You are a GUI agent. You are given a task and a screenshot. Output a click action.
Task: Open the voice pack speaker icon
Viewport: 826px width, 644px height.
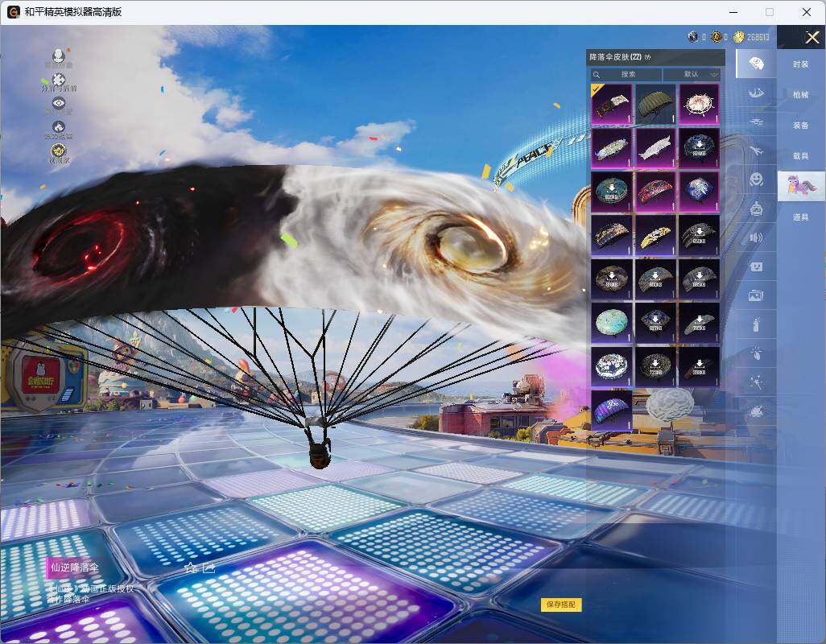coord(756,238)
